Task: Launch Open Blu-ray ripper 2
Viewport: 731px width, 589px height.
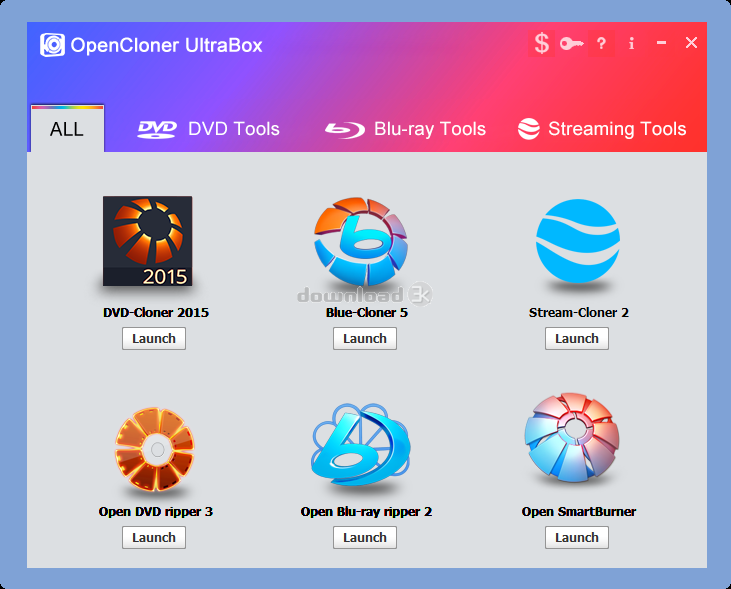Action: 365,538
